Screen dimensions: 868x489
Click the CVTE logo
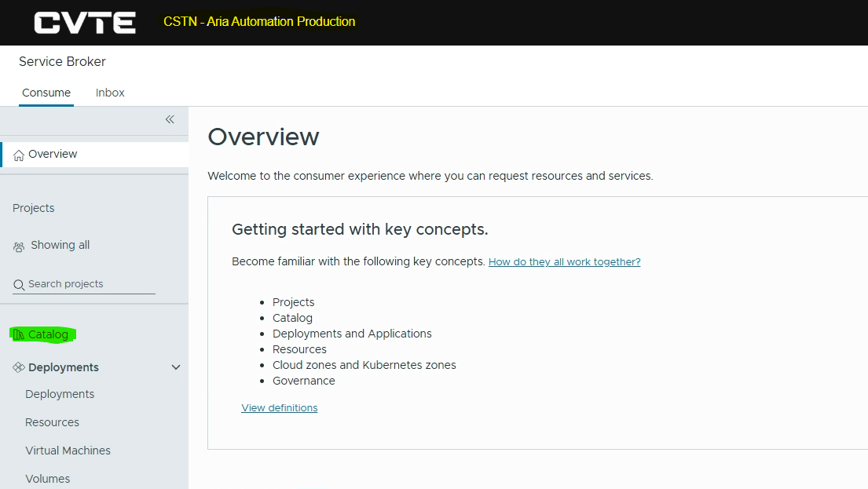(85, 23)
